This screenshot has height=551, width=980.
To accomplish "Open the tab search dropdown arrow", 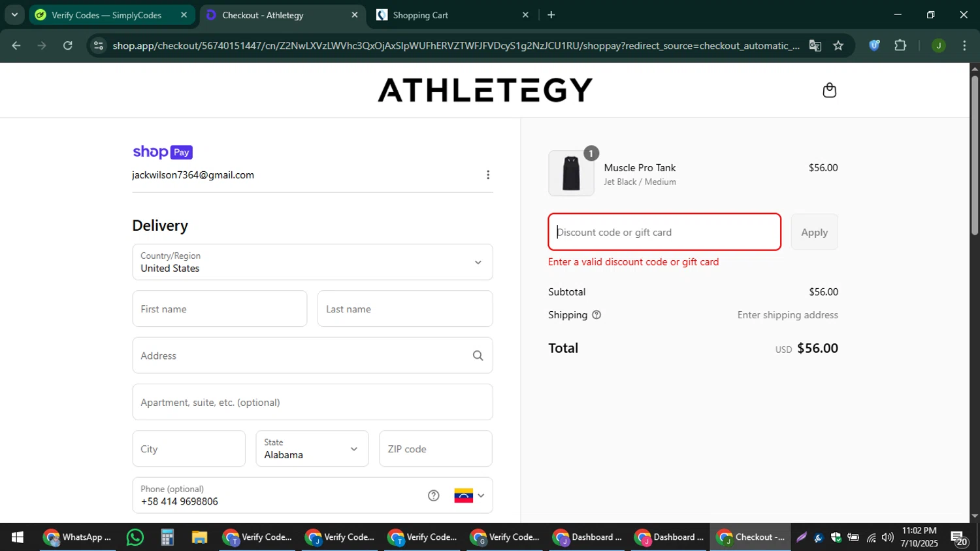I will 14,15.
